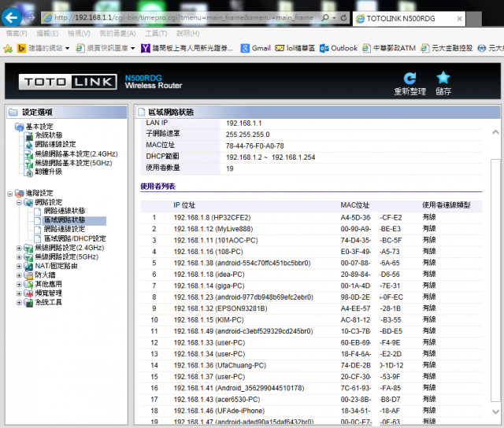Screen dimensions: 504x428
Task: Open the 檔案(F) menu
Action: point(16,33)
